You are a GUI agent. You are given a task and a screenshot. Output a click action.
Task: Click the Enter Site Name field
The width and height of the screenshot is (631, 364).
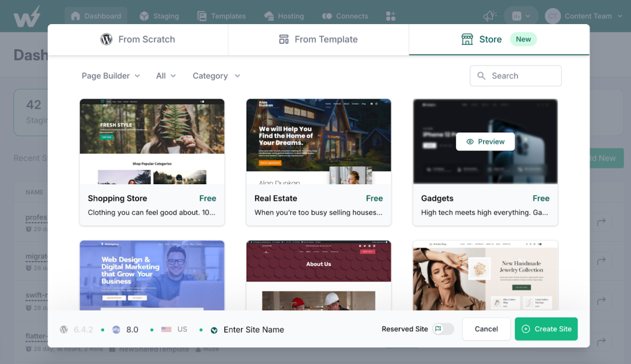pos(254,330)
